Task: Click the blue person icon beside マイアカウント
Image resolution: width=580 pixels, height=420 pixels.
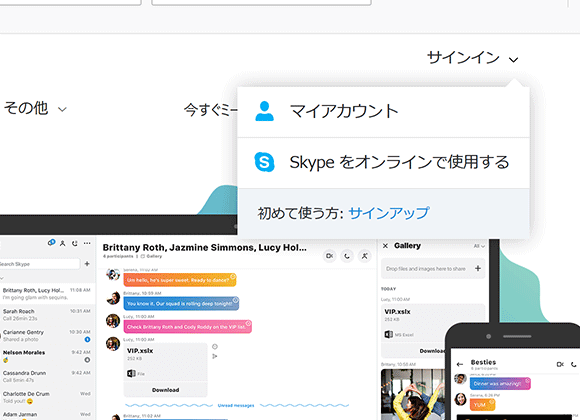Action: click(x=264, y=111)
